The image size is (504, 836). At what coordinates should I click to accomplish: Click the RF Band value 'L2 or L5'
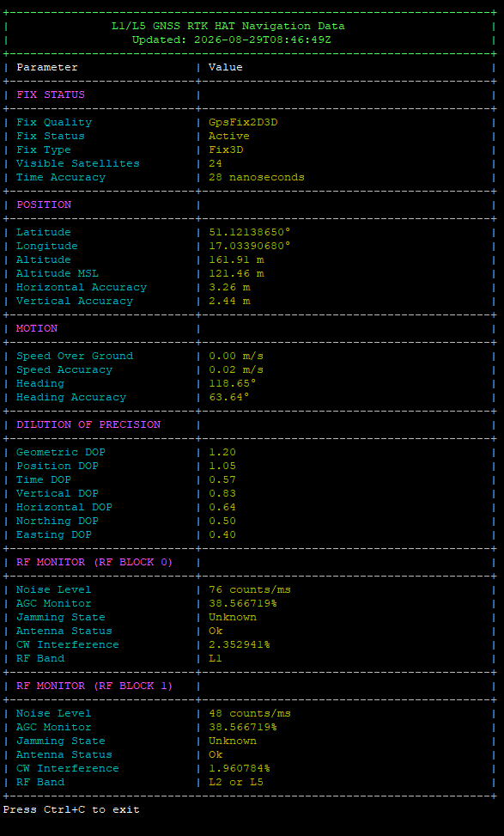pyautogui.click(x=236, y=782)
